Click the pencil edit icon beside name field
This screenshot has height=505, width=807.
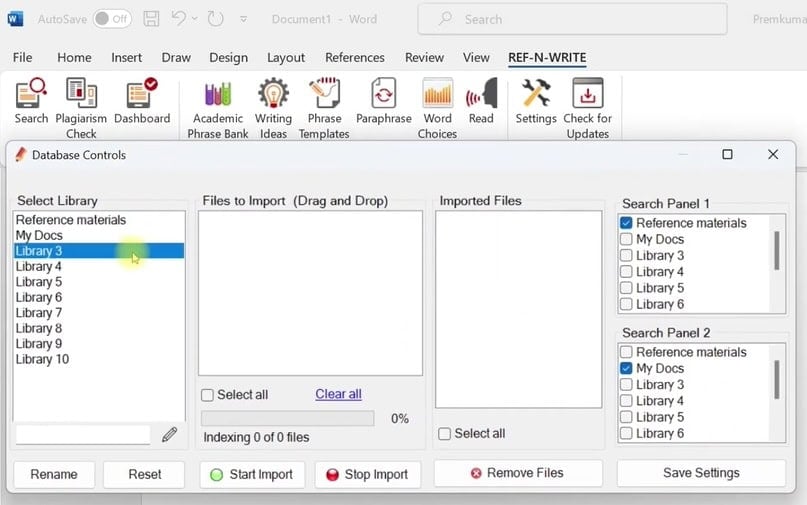pyautogui.click(x=170, y=434)
